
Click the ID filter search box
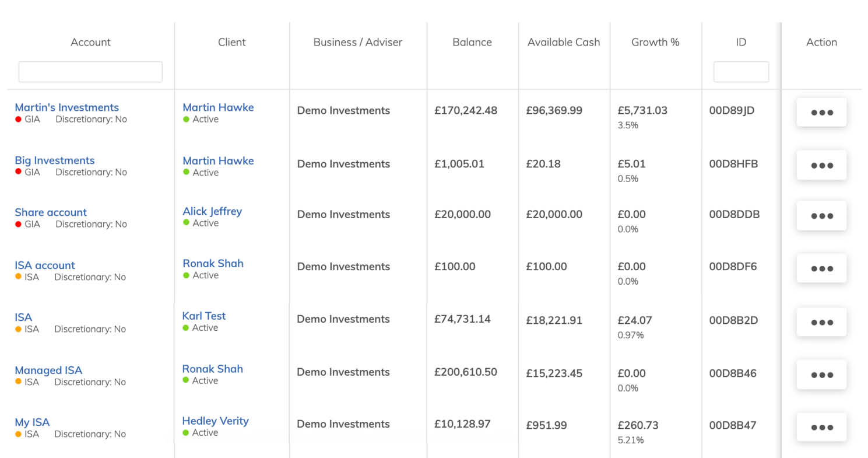coord(740,71)
